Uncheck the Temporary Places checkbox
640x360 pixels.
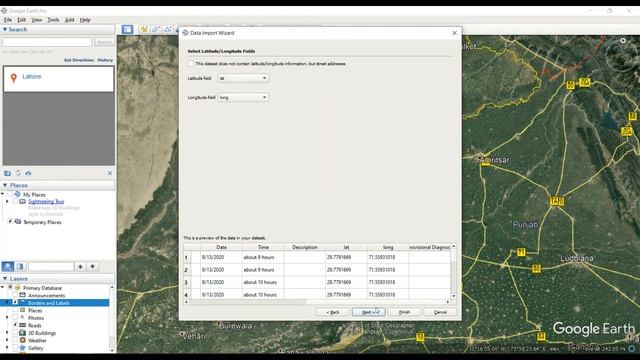click(x=10, y=222)
